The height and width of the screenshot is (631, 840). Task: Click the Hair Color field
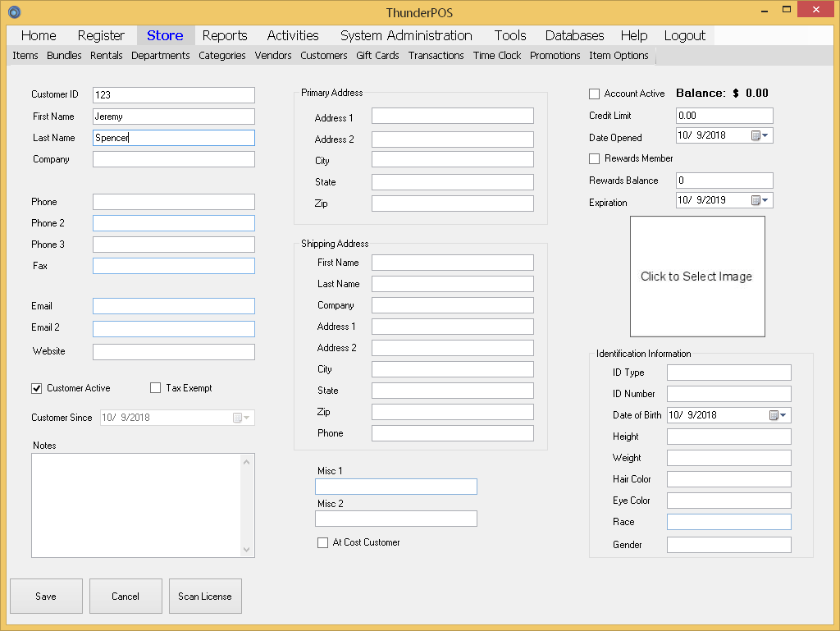tap(729, 479)
